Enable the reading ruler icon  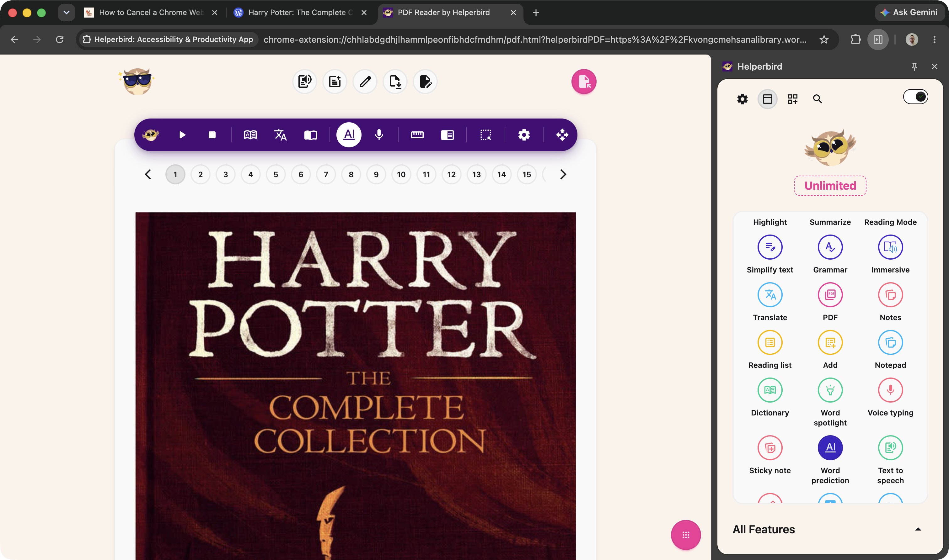tap(417, 135)
